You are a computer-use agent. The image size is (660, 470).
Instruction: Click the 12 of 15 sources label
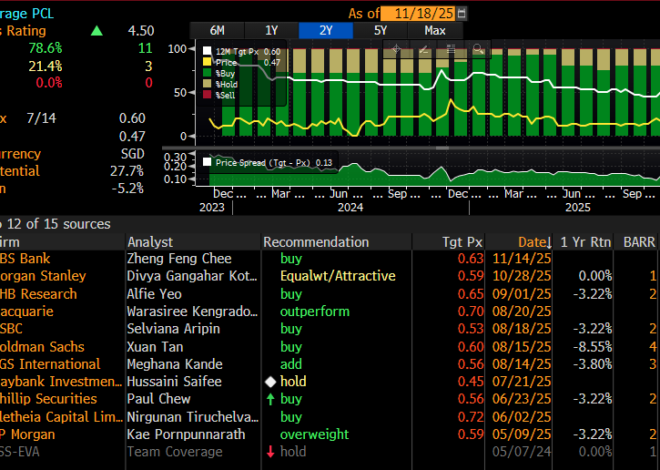(59, 224)
